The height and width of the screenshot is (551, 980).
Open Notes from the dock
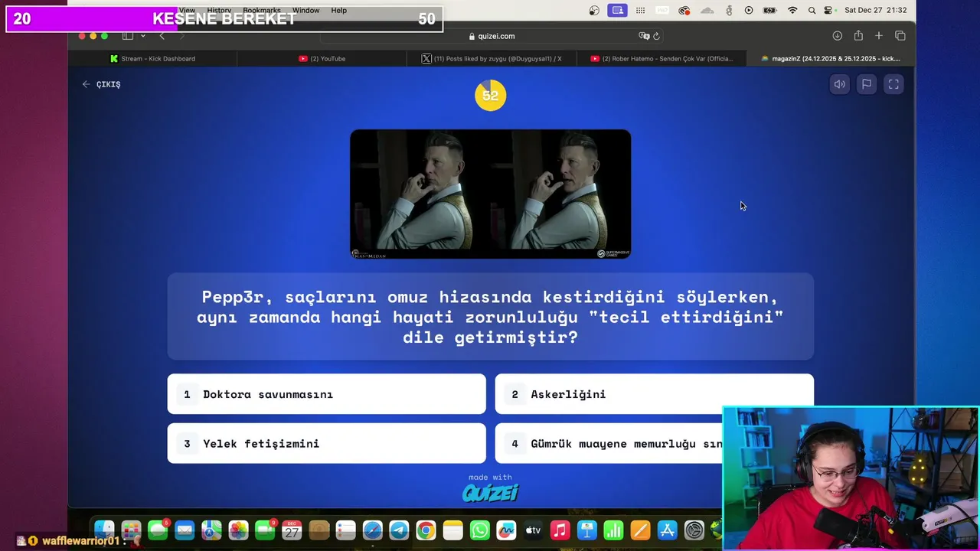pyautogui.click(x=452, y=530)
